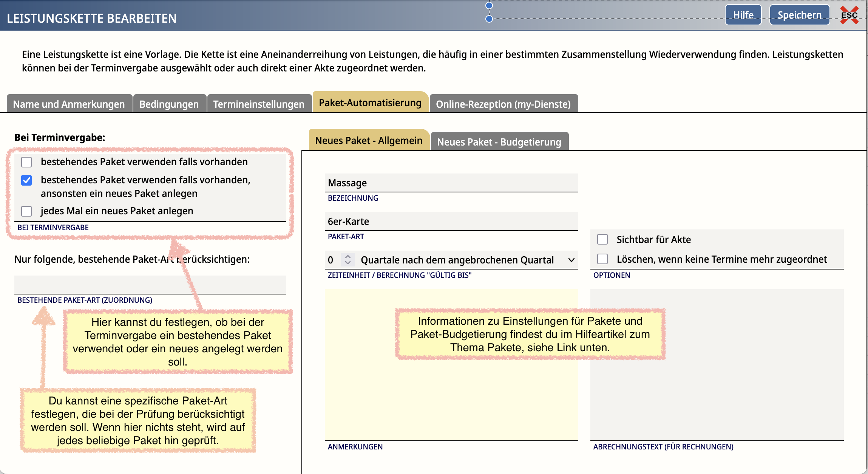Click the Paket-Art field with 6er-Karte
Screen dimensions: 868x474
click(451, 222)
